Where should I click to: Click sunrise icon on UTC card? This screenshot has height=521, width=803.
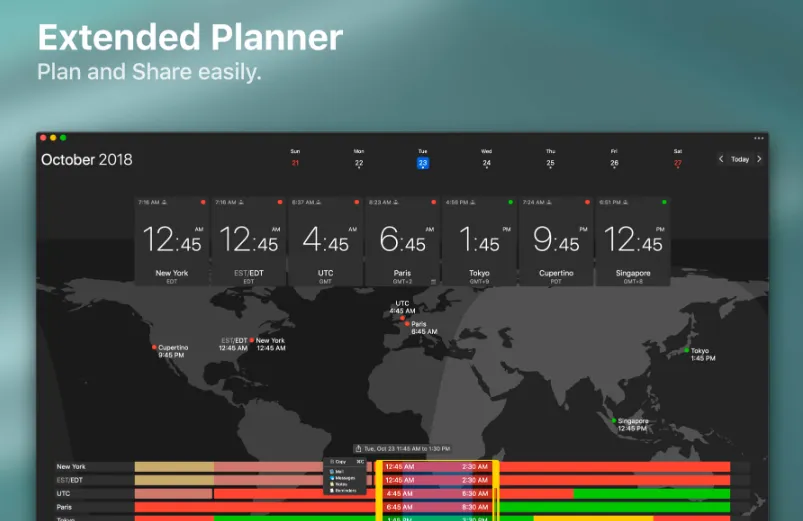click(319, 202)
